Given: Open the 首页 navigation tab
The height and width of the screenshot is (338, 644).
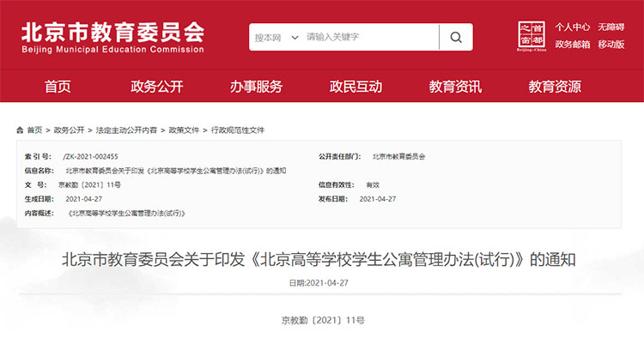Looking at the screenshot, I should pyautogui.click(x=58, y=87).
